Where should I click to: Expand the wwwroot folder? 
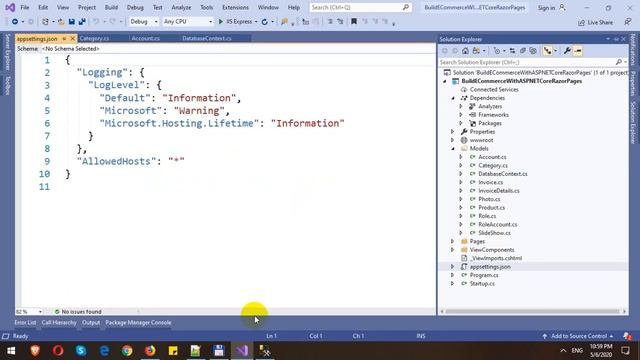point(452,140)
